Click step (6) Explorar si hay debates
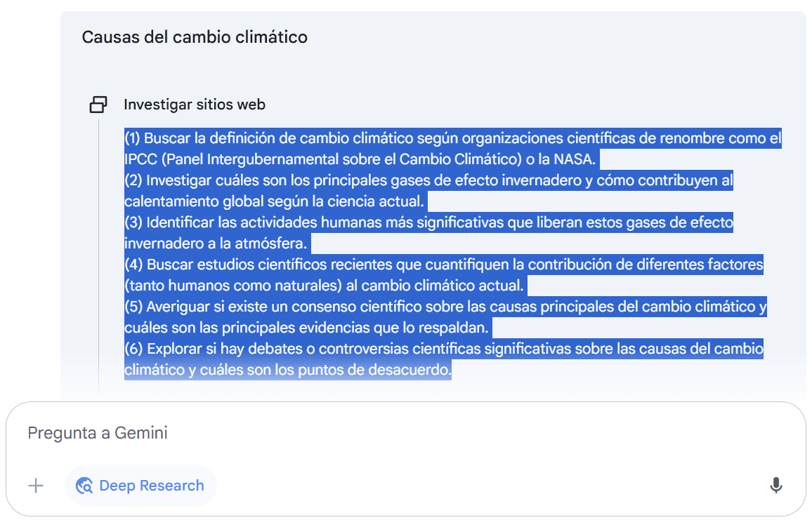 point(444,359)
